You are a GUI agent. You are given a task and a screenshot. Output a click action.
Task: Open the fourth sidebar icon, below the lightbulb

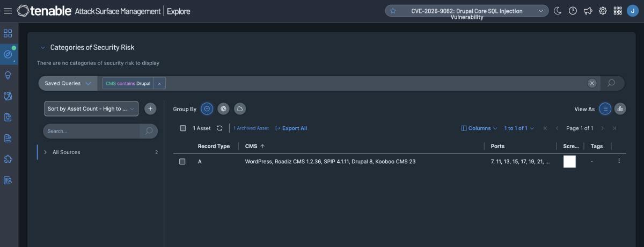(x=8, y=96)
